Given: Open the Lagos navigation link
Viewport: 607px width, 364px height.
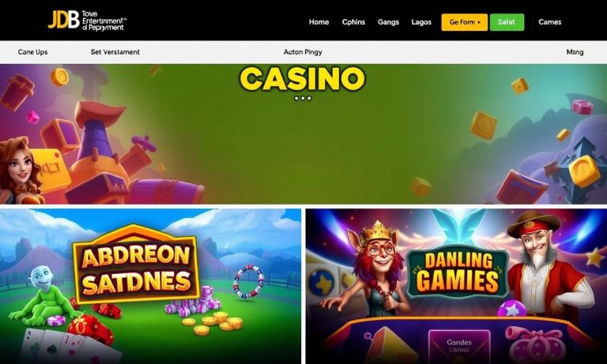Looking at the screenshot, I should click(x=421, y=22).
